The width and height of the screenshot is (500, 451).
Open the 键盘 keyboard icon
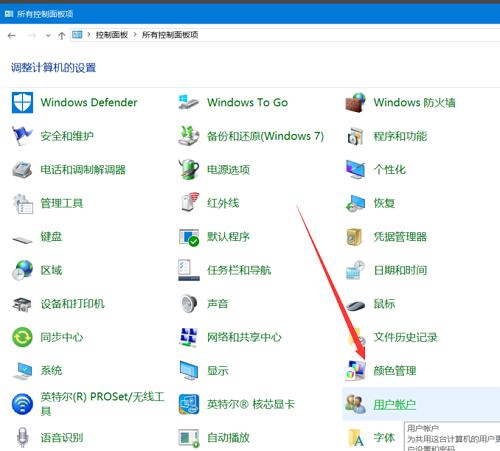[x=22, y=239]
